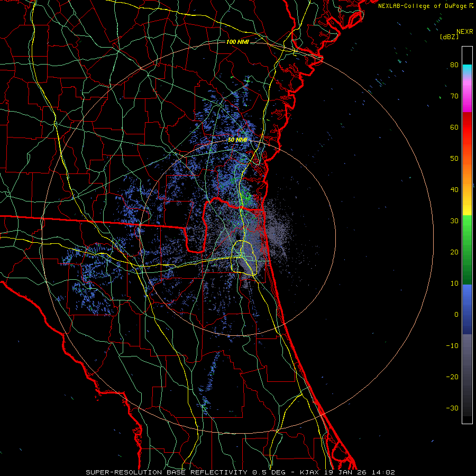
Task: Click the green band of the color bar
Action: (467, 250)
